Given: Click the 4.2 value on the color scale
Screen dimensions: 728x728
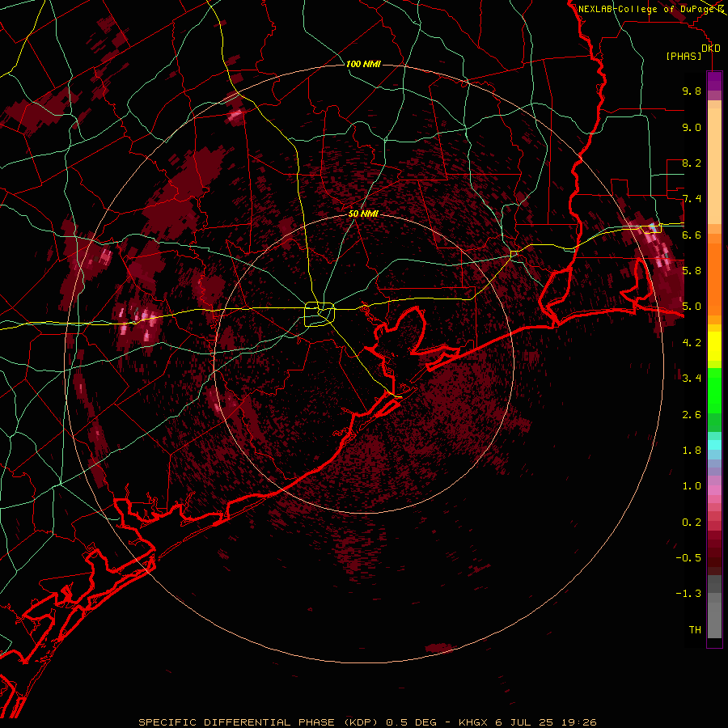Looking at the screenshot, I should 692,343.
